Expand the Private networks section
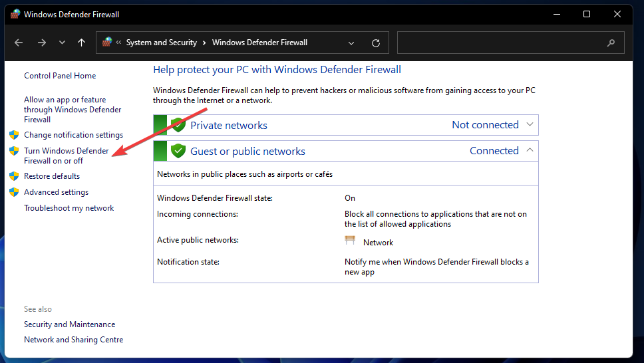This screenshot has width=644, height=363. coord(530,124)
